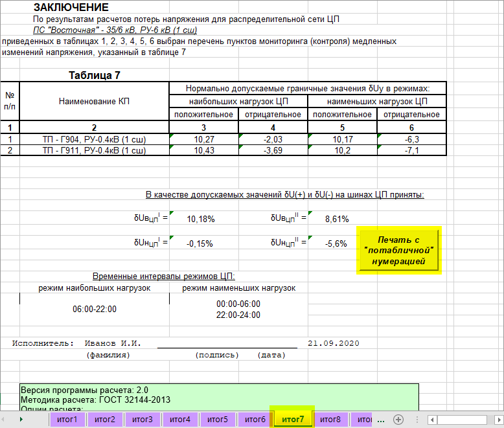Viewport: 504px width, 428px height.
Task: Select the итог3 sheet tab
Action: coord(143,420)
